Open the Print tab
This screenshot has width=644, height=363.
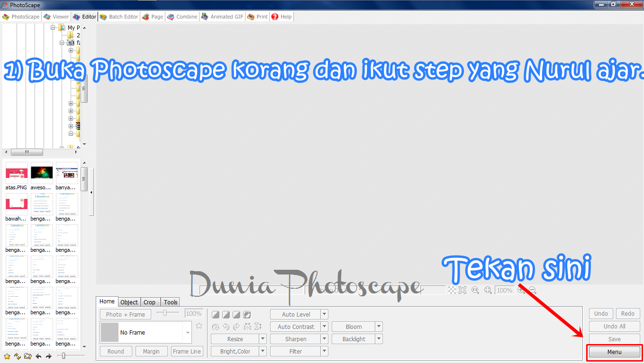pos(258,17)
